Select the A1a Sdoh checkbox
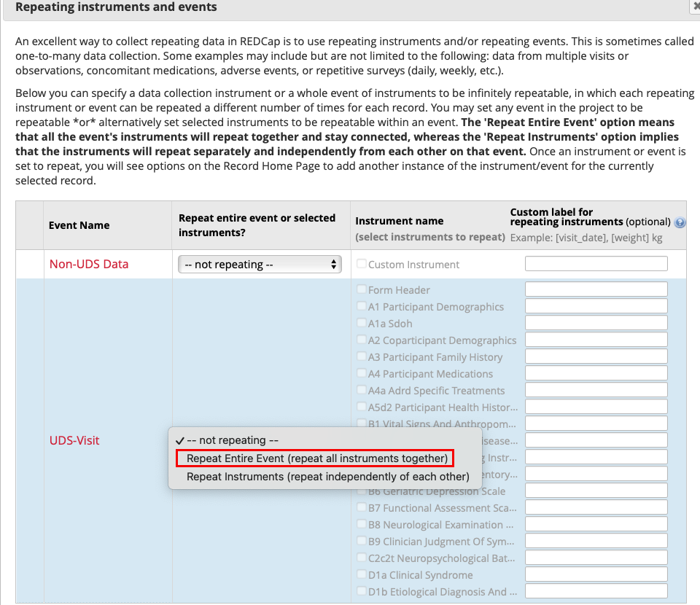Screen dimensions: 700x605 (361, 323)
